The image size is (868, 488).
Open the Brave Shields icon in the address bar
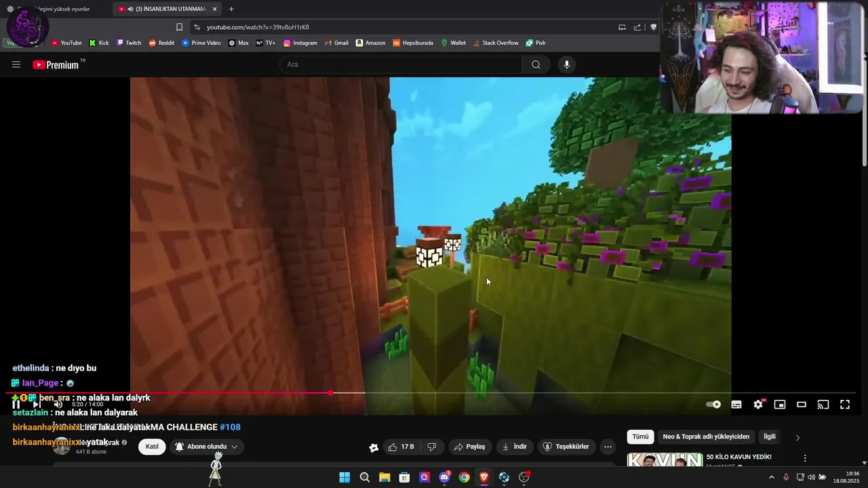(654, 27)
